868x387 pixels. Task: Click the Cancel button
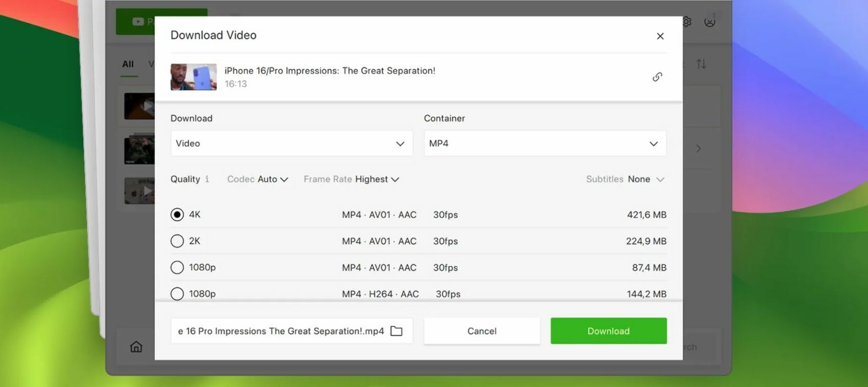tap(482, 331)
